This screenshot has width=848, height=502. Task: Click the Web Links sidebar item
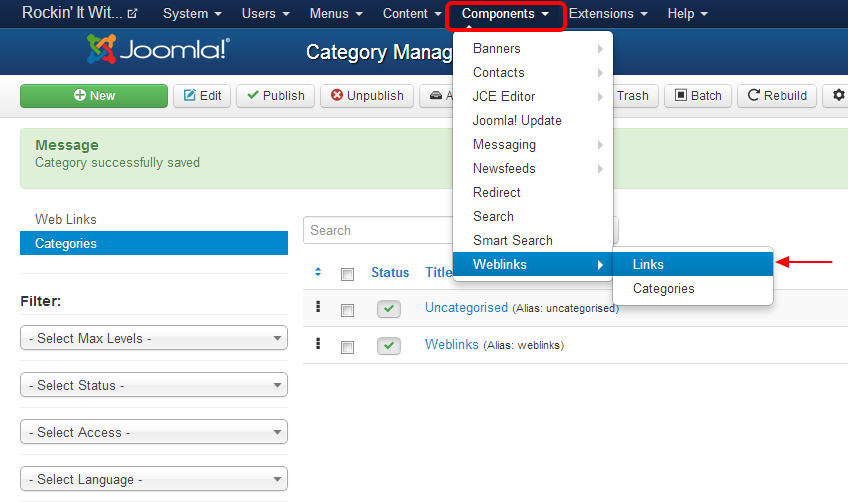point(154,219)
